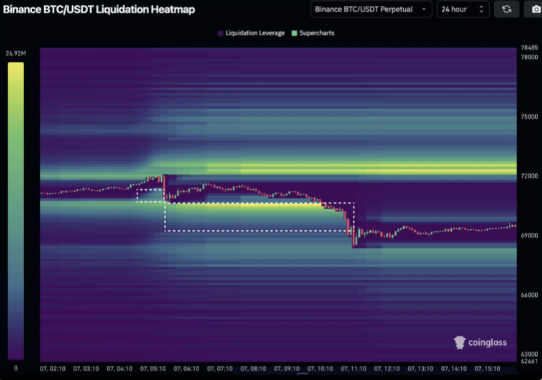
Task: Click the 26.92M scale maximum label
Action: click(x=16, y=53)
